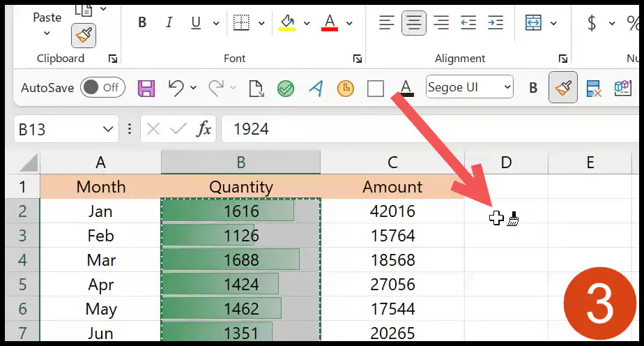Click the Format Painter icon in Clipboard group

84,36
